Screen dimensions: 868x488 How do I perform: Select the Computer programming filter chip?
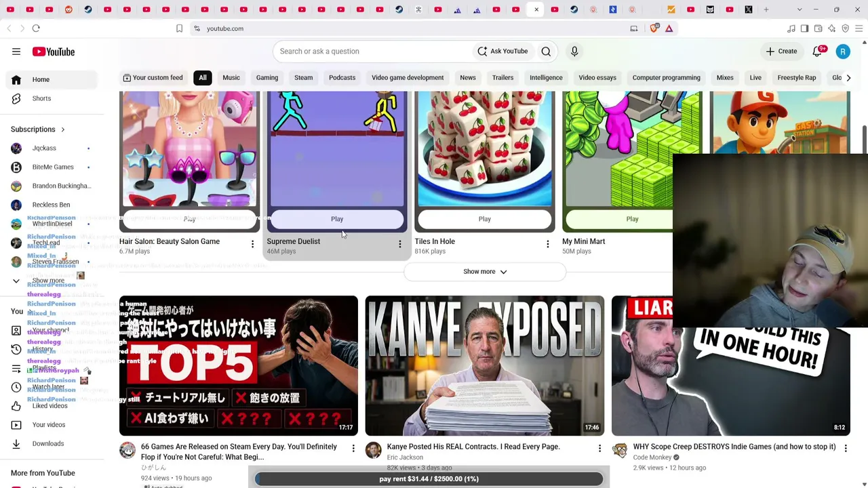click(x=667, y=78)
